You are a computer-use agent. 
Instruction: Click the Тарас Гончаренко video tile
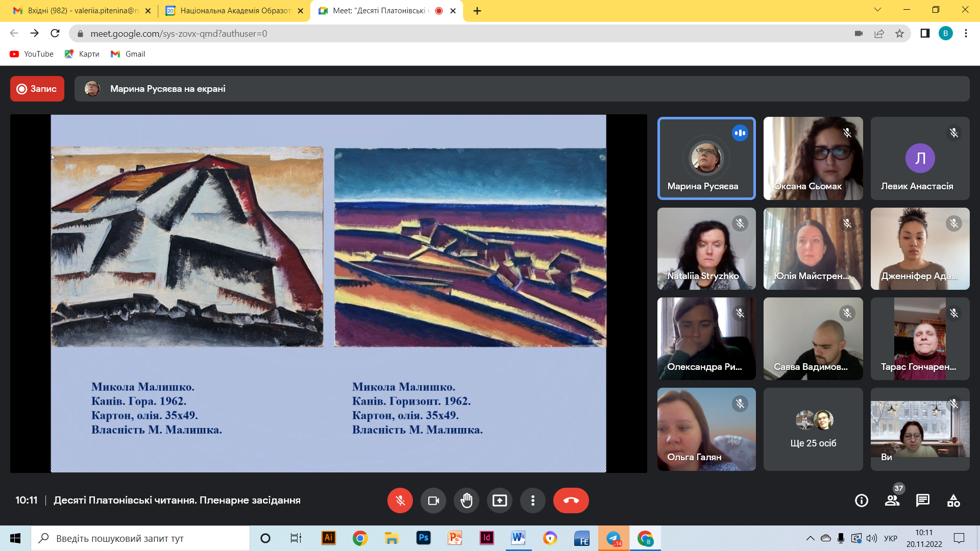click(920, 339)
